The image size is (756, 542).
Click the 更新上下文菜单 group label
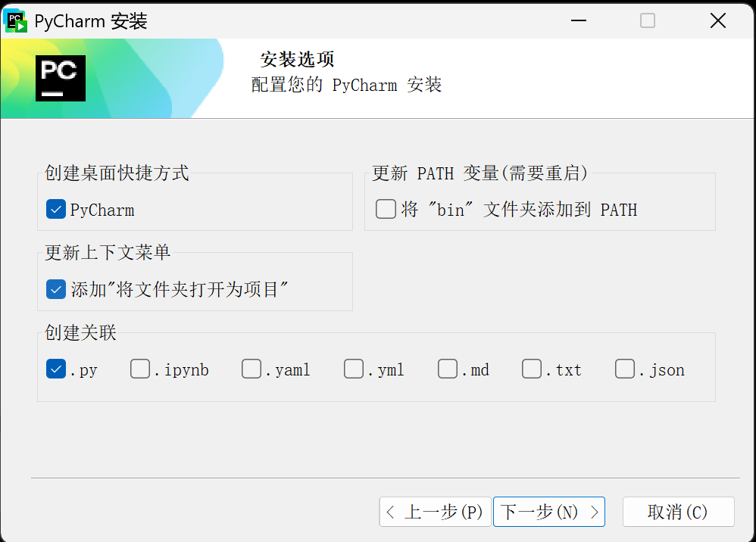click(x=108, y=252)
